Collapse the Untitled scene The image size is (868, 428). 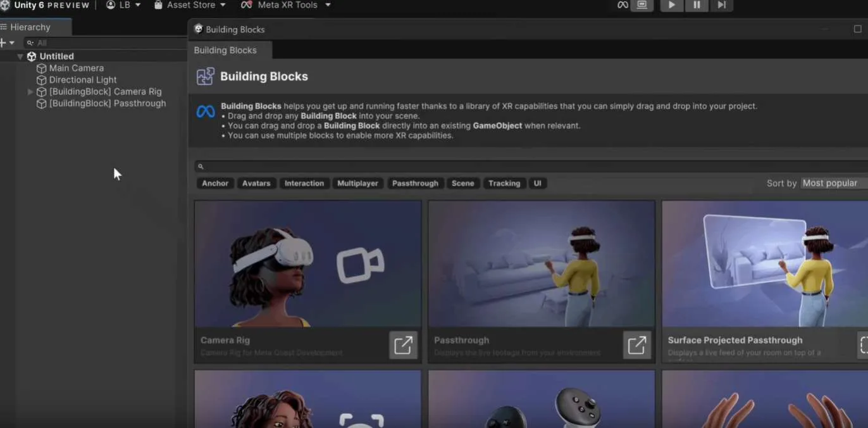click(x=20, y=56)
